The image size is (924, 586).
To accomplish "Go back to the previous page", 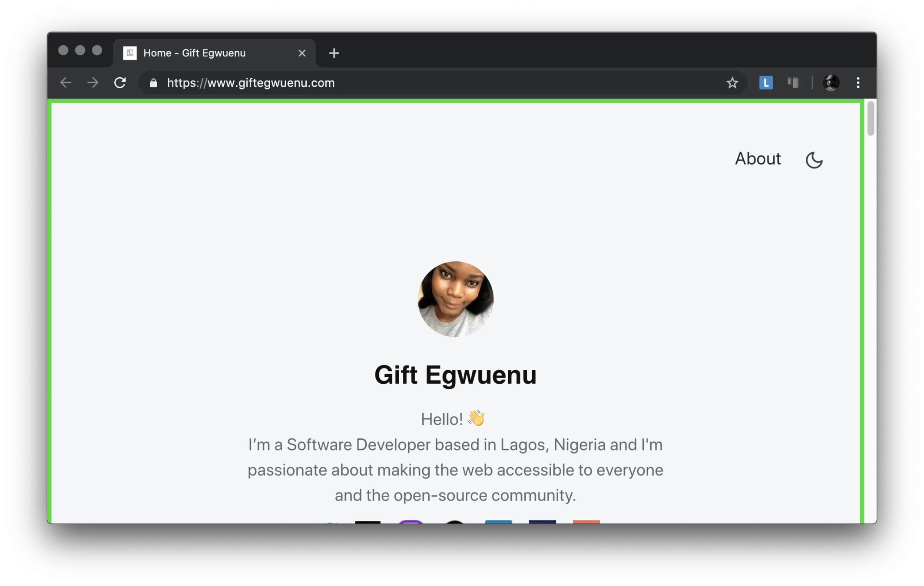I will point(66,82).
